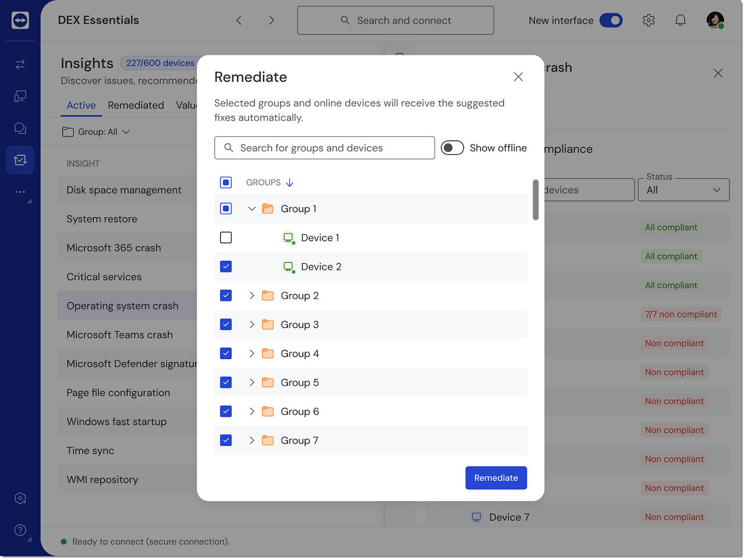Click the Group 7 folder icon
Viewport: 745px width, 560px height.
click(268, 441)
